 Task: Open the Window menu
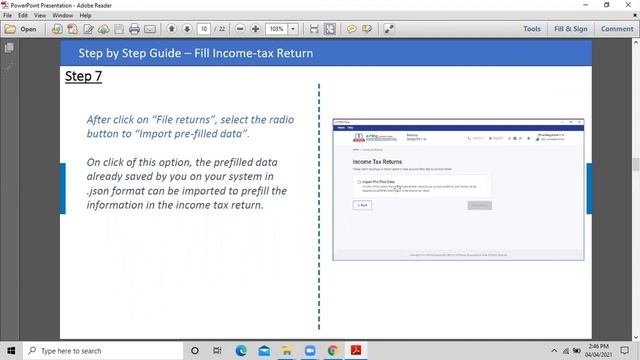coord(63,16)
